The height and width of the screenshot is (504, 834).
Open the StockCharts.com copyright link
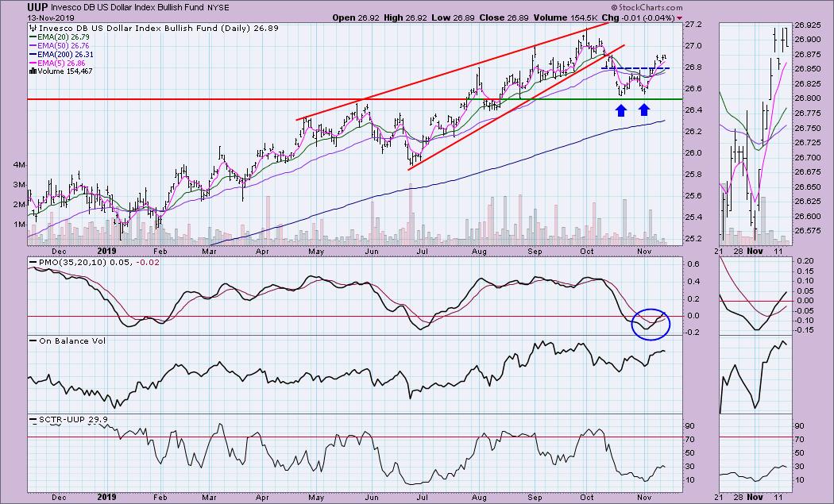647,7
